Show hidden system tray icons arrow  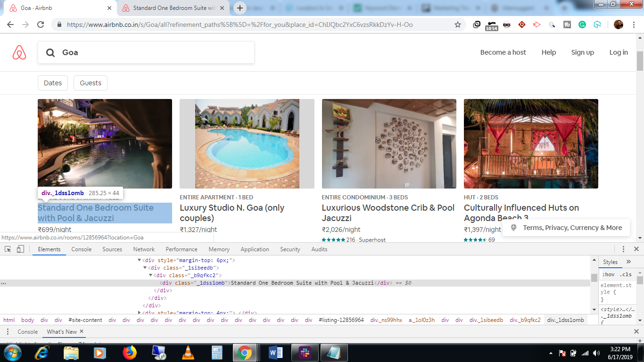tap(551, 353)
